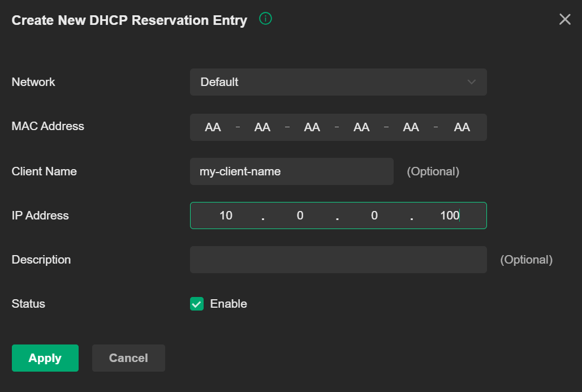Click the third IP Address octet
This screenshot has height=392, width=582.
(x=374, y=216)
